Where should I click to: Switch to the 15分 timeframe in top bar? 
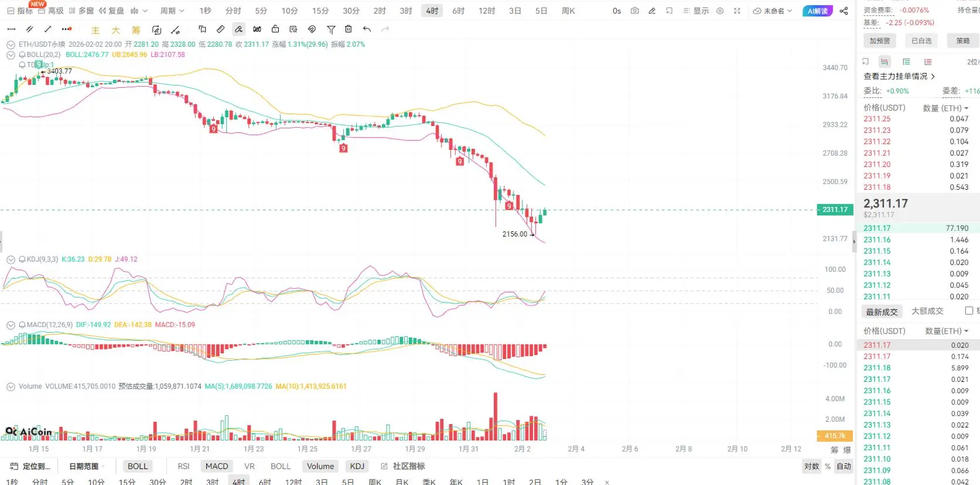tap(320, 11)
